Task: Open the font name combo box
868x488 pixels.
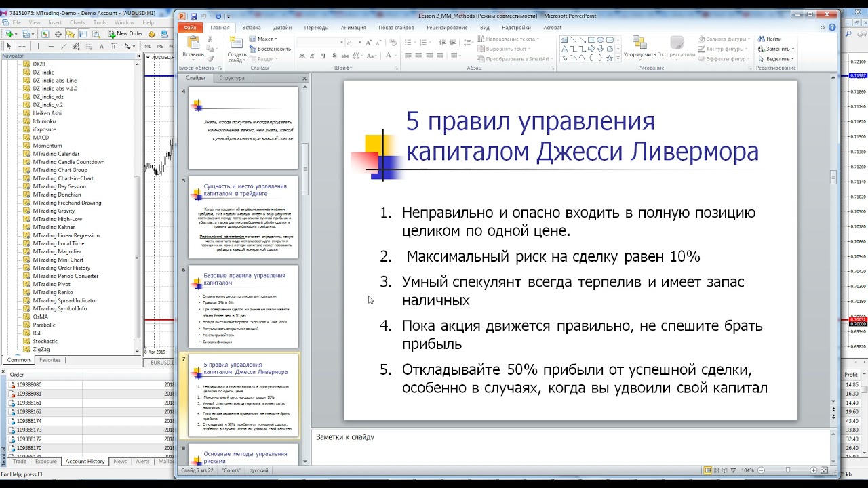Action: 321,43
